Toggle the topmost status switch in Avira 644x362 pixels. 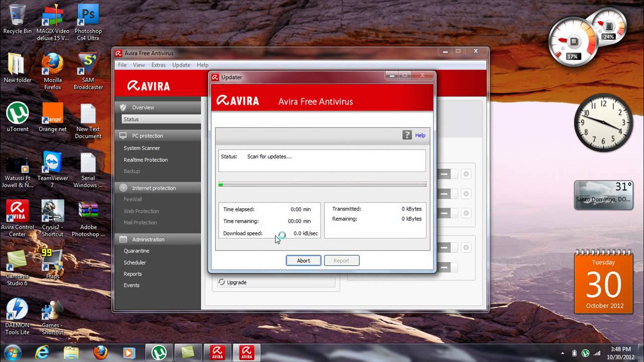coord(447,174)
